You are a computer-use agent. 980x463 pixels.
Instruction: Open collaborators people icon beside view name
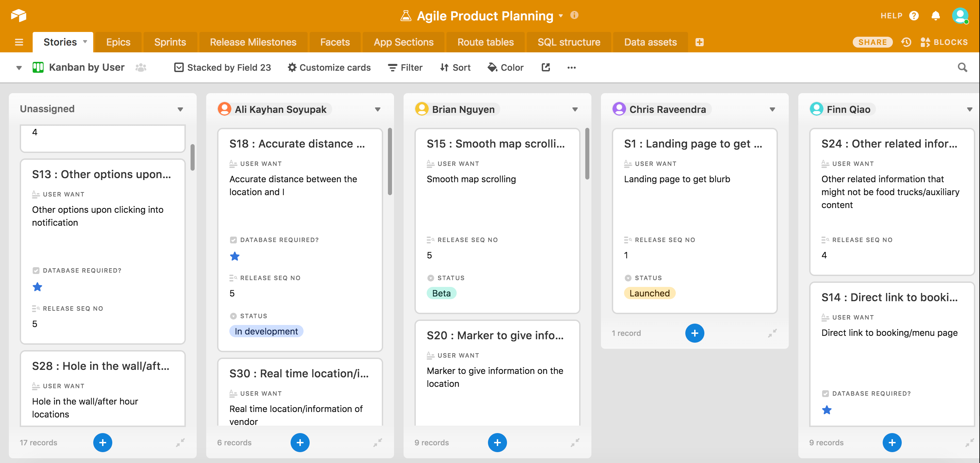(x=141, y=68)
